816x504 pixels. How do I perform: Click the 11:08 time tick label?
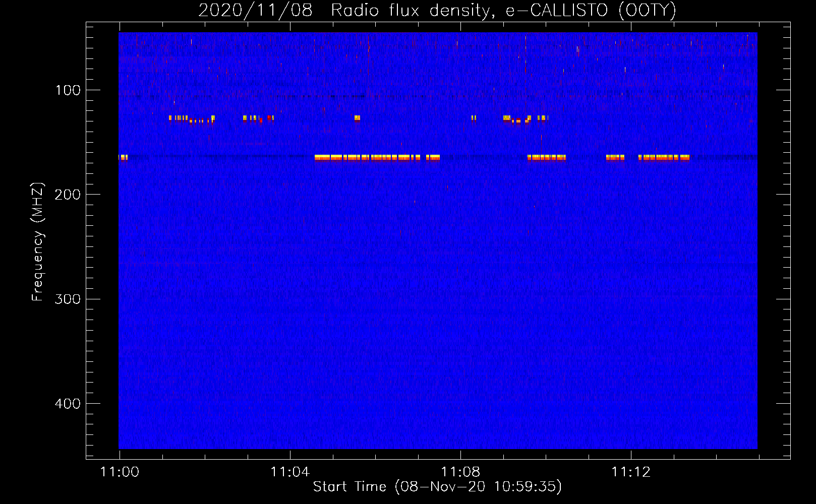[460, 472]
